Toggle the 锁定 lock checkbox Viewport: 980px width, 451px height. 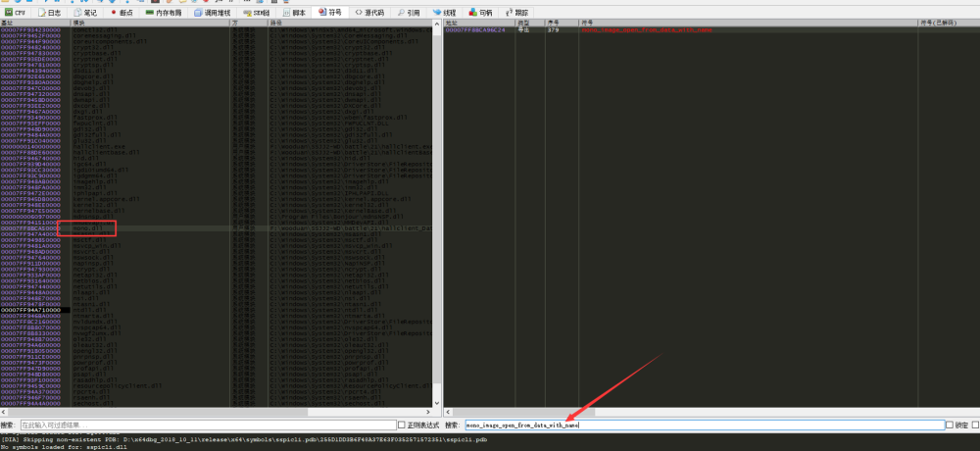tap(949, 426)
